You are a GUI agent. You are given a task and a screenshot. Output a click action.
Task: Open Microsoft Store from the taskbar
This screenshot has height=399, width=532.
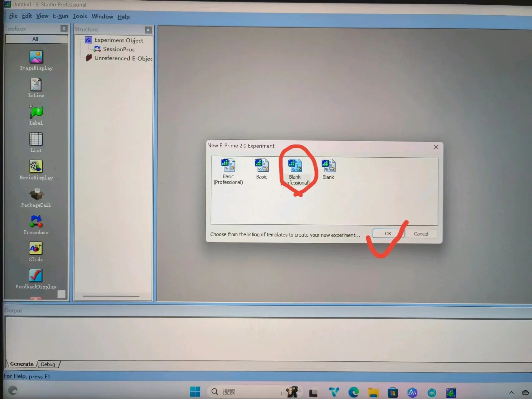tap(393, 393)
